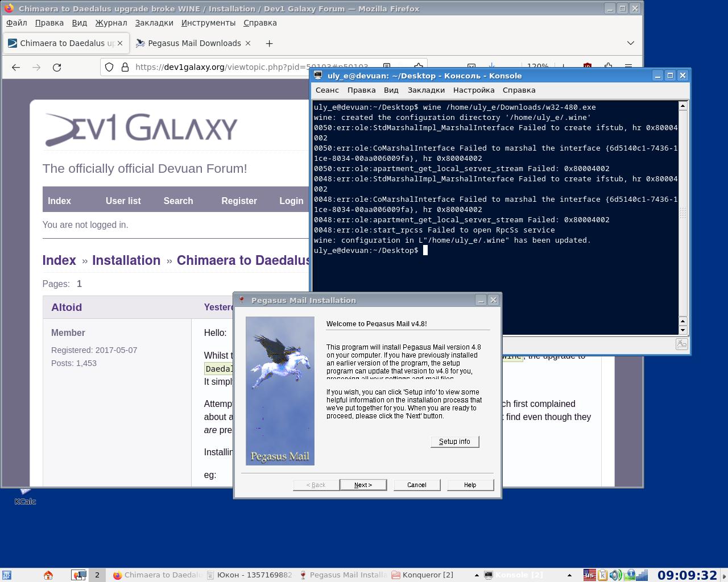The image size is (728, 582).
Task: Open the Klipper clipboard tray icon
Action: tap(602, 575)
